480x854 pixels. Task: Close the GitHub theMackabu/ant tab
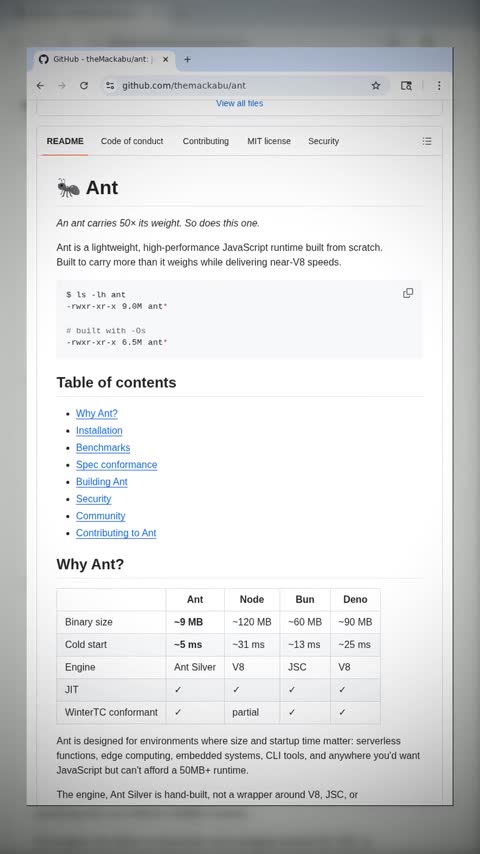tap(166, 59)
